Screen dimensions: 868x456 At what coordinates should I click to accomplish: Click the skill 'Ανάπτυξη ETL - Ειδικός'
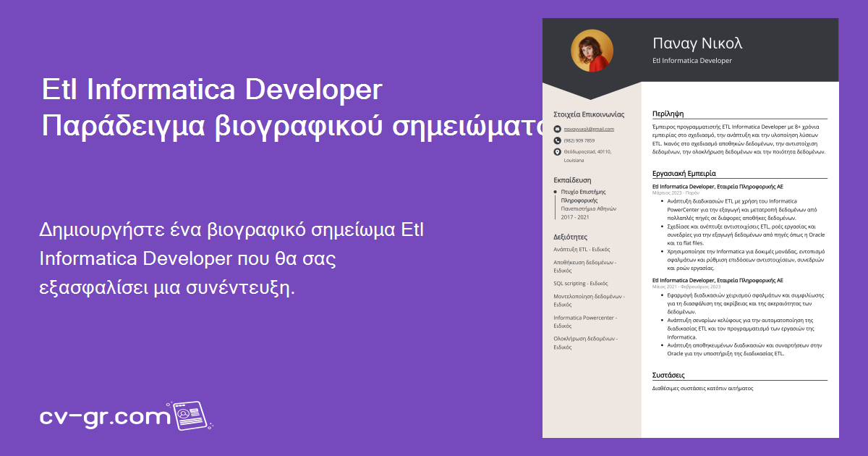(x=582, y=250)
